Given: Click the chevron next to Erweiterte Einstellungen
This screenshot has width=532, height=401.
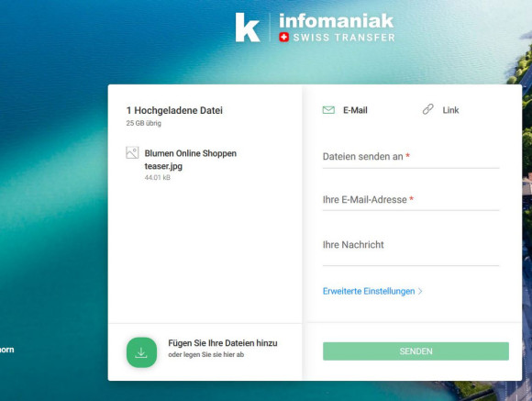Looking at the screenshot, I should pyautogui.click(x=420, y=291).
